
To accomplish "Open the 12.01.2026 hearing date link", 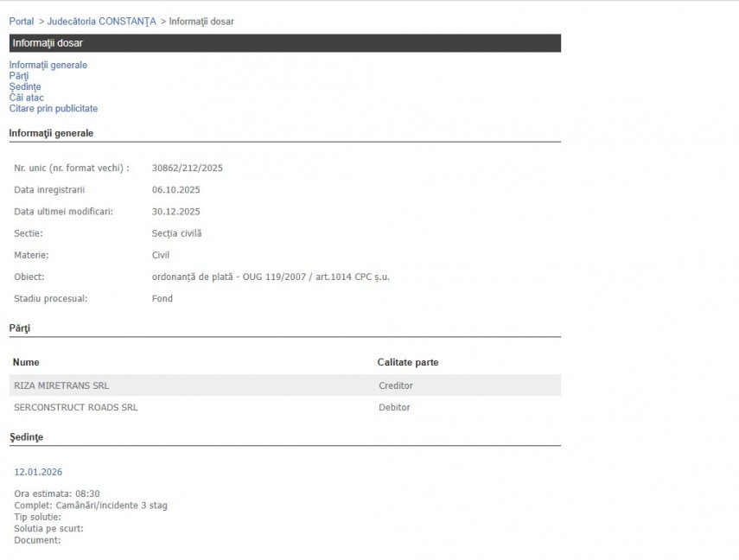I will (38, 472).
